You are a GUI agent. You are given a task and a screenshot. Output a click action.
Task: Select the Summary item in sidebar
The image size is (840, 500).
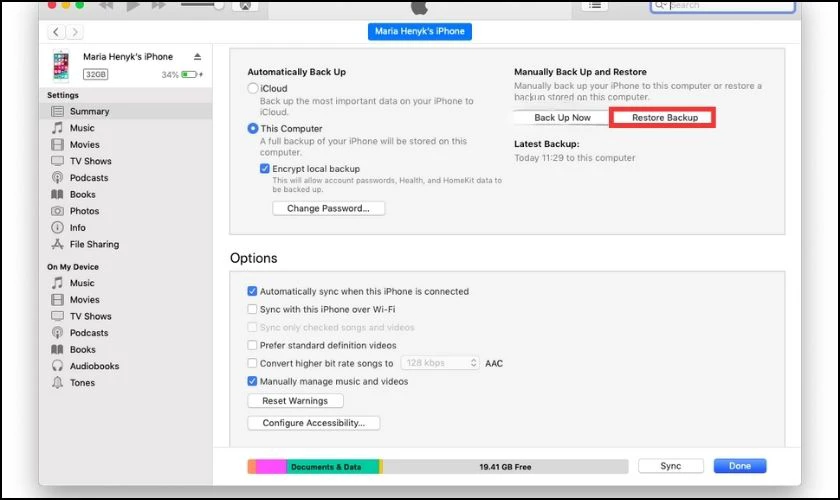pos(89,111)
